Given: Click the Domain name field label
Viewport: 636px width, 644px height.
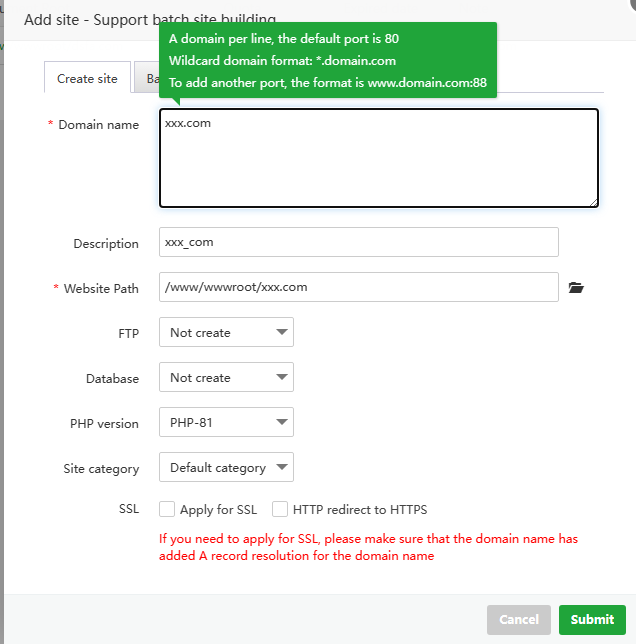Looking at the screenshot, I should pos(98,125).
